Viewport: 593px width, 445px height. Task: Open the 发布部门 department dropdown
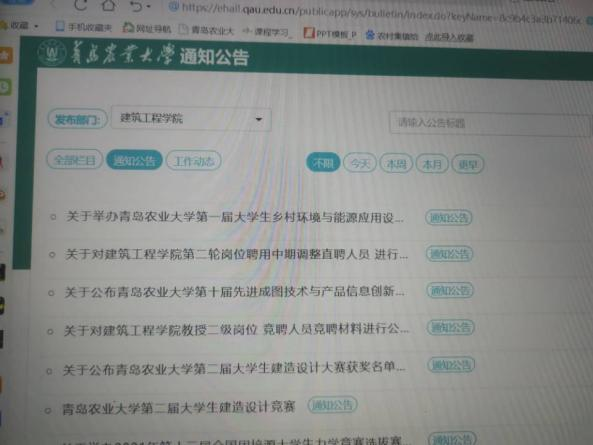point(191,119)
